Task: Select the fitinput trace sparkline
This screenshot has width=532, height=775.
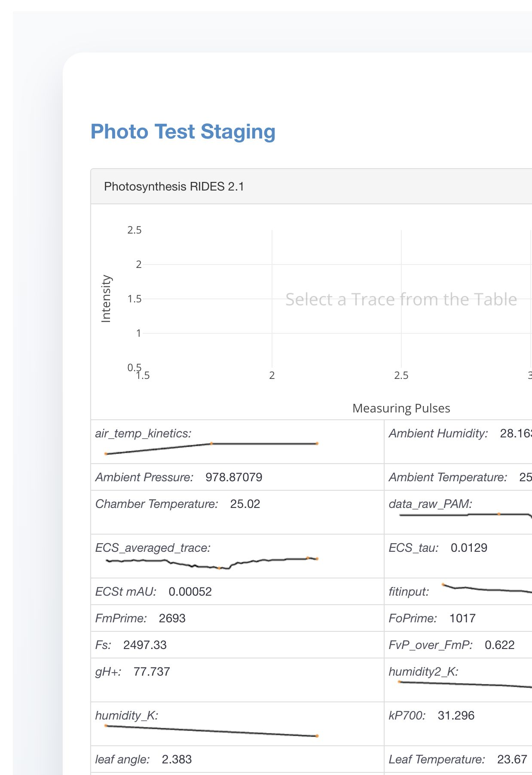Action: (x=487, y=588)
